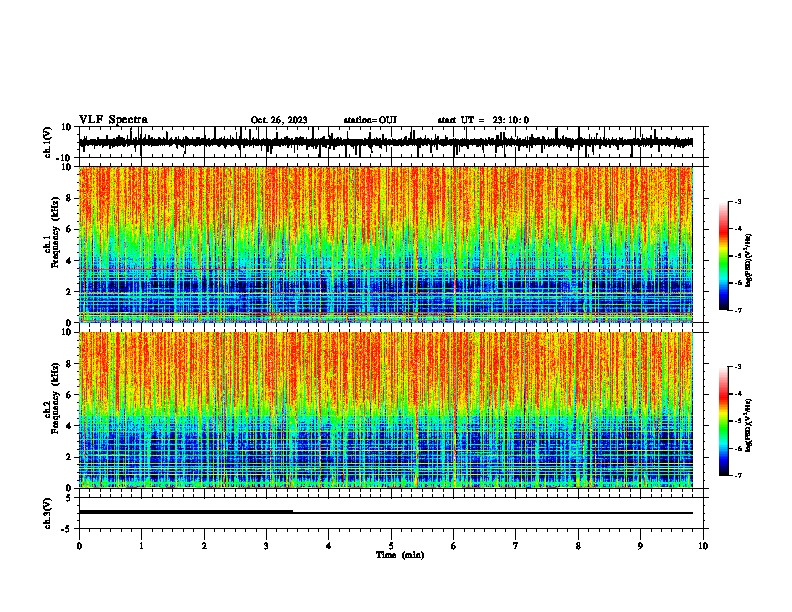Viewport: 792px width, 612px height.
Task: Click inside the ch.1 spectrogram panel
Action: click(x=385, y=244)
